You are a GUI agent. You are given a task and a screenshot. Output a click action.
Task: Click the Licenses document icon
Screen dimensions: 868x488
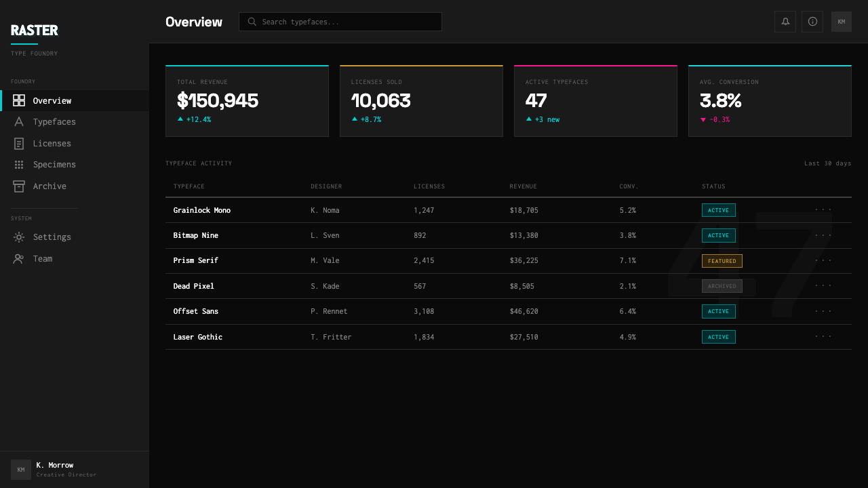pyautogui.click(x=19, y=144)
